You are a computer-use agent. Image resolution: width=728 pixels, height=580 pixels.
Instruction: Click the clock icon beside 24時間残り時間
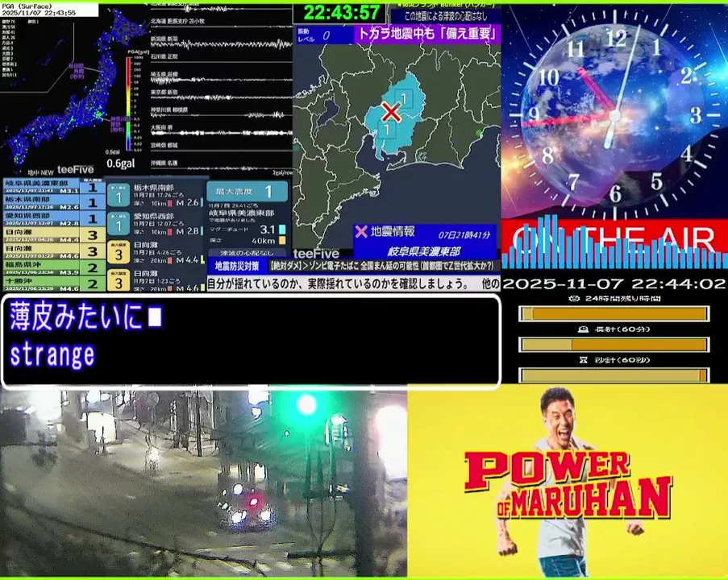click(x=574, y=298)
